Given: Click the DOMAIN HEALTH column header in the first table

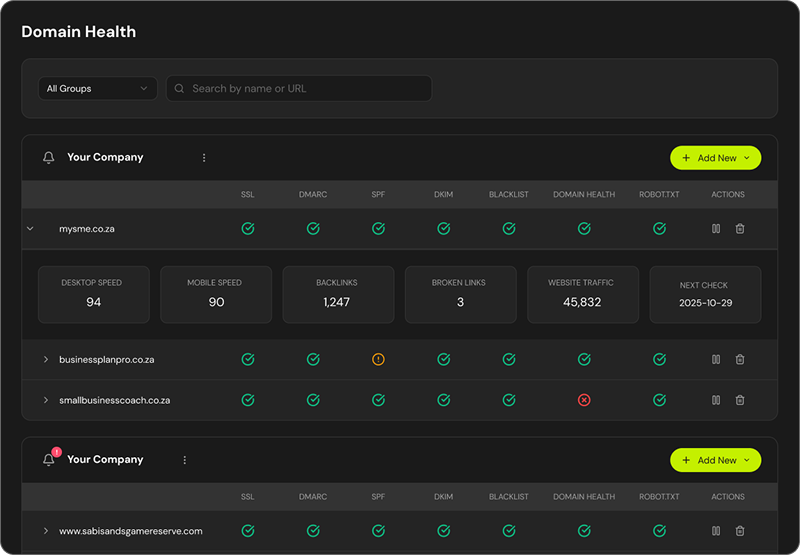Looking at the screenshot, I should click(x=584, y=194).
